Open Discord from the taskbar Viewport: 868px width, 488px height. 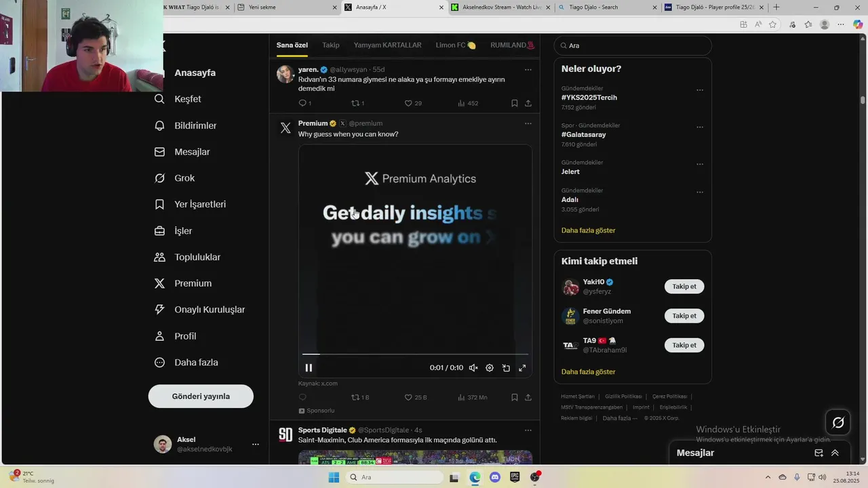click(x=494, y=477)
